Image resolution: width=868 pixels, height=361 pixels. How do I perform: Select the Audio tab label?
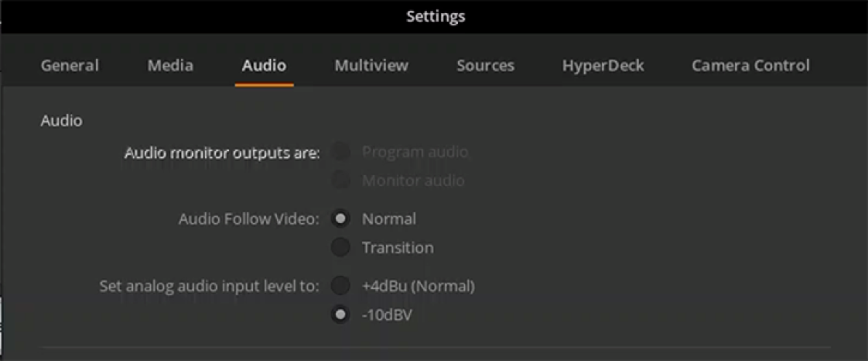(x=264, y=66)
